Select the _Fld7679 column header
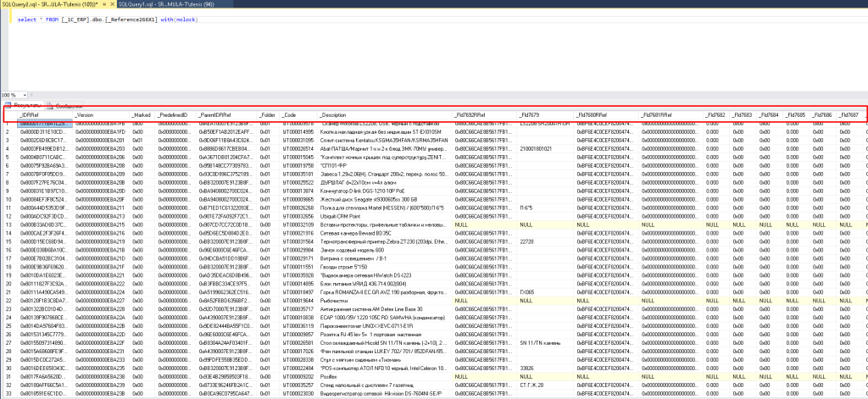Image resolution: width=868 pixels, height=399 pixels. (x=531, y=114)
